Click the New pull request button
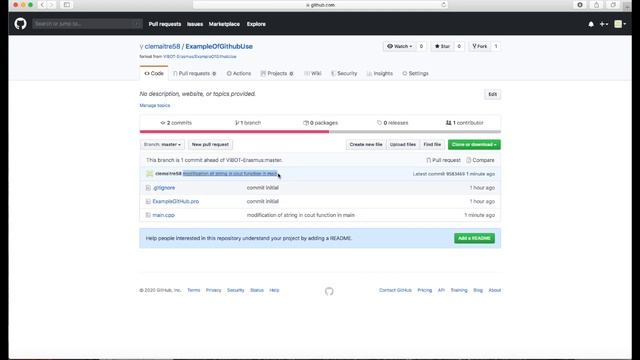The width and height of the screenshot is (640, 360). [210, 144]
